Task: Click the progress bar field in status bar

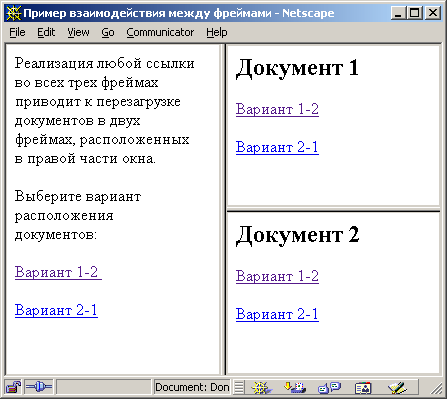Action: (104, 387)
